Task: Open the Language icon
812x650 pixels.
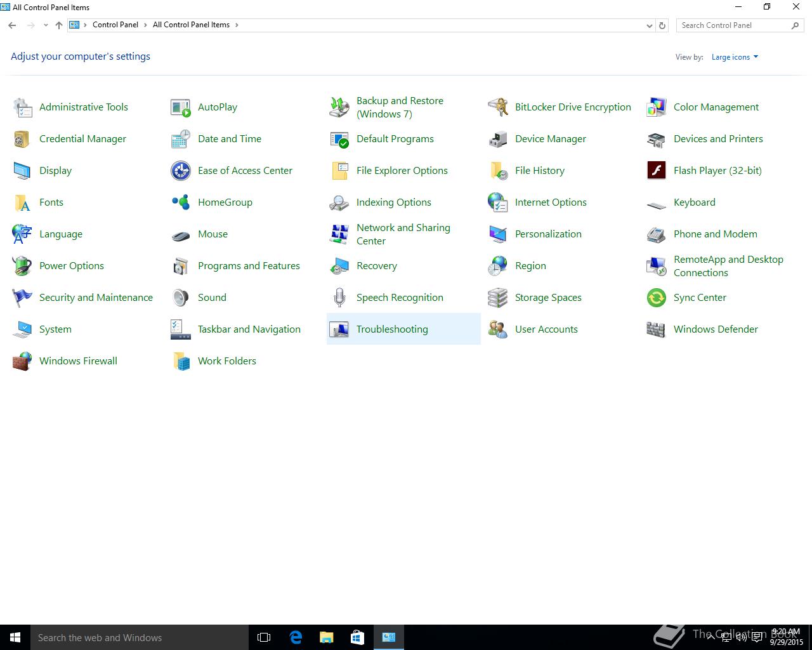Action: 22,234
